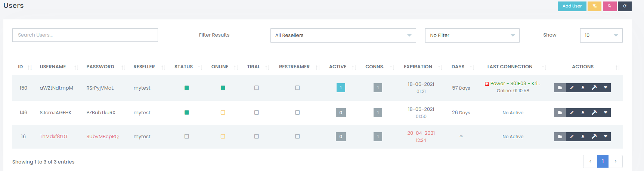Open the All Resellers dropdown
Image resolution: width=644 pixels, height=171 pixels.
point(343,35)
